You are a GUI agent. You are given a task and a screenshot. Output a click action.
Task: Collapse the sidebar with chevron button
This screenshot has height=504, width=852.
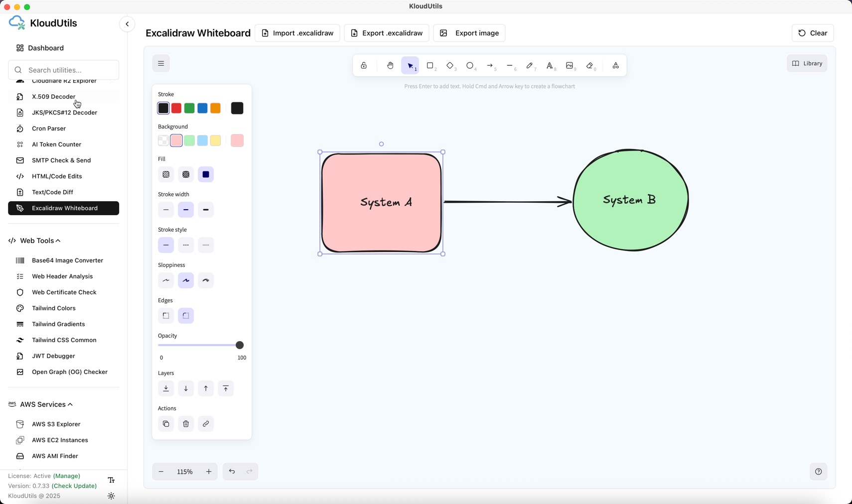(127, 24)
